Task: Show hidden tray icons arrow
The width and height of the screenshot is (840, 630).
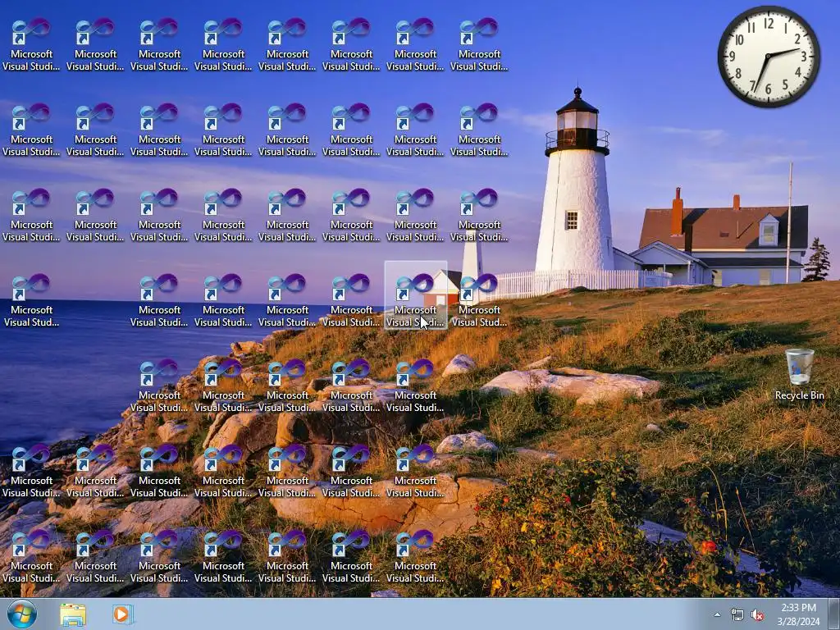Action: [717, 614]
